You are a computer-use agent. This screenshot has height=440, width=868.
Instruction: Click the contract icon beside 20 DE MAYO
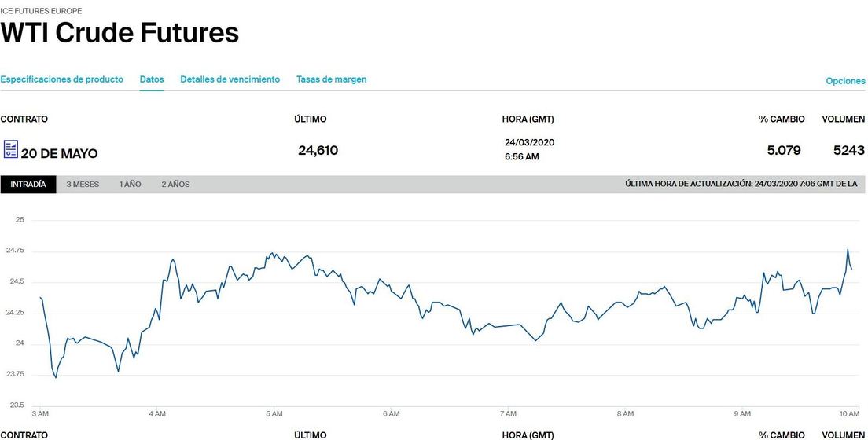pyautogui.click(x=11, y=149)
